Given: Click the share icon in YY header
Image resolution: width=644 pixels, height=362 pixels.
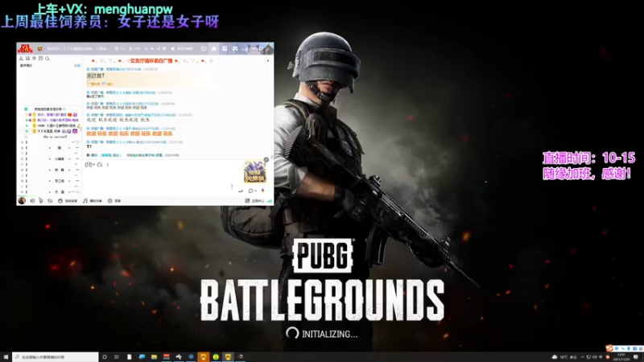Looking at the screenshot, I should pos(158,48).
